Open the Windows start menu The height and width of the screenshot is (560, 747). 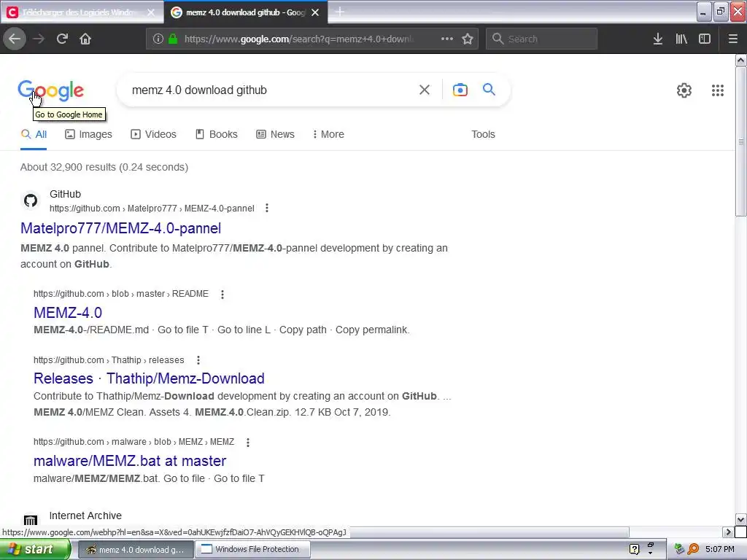(x=35, y=549)
